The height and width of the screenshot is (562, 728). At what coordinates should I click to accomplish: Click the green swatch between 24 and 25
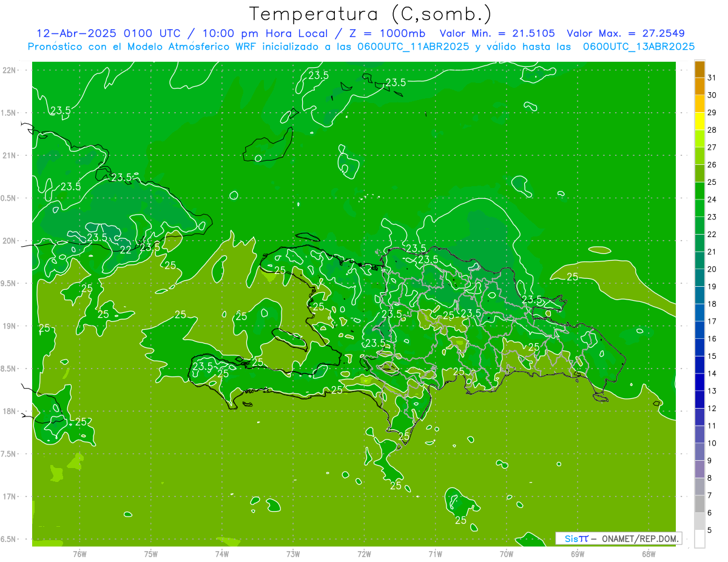pyautogui.click(x=699, y=190)
